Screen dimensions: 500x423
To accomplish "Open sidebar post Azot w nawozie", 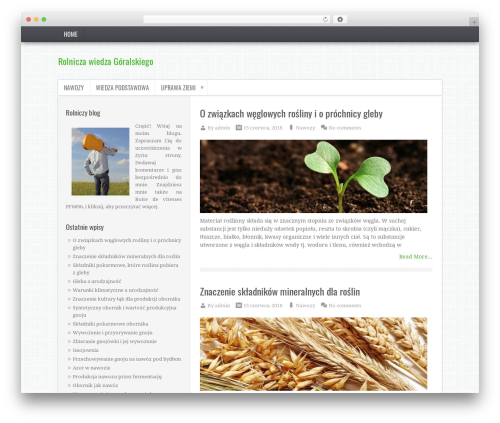I will 91,368.
